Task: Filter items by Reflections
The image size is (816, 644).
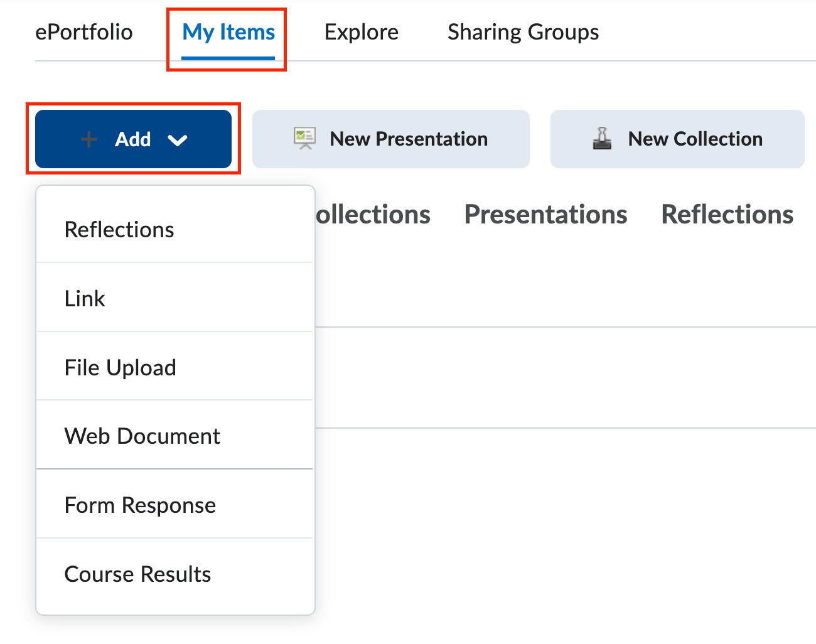Action: [726, 214]
